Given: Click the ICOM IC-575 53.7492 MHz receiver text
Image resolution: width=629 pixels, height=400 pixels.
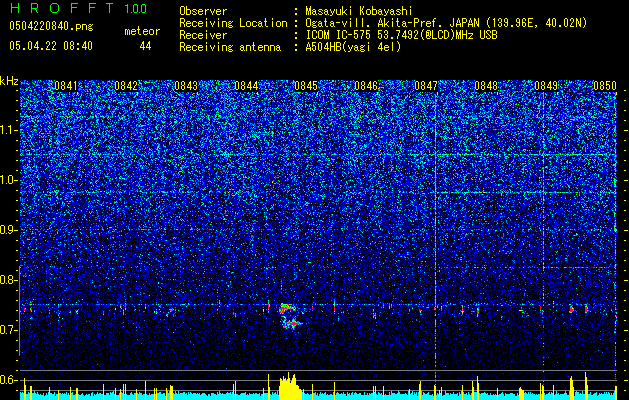Looking at the screenshot, I should 401,35.
